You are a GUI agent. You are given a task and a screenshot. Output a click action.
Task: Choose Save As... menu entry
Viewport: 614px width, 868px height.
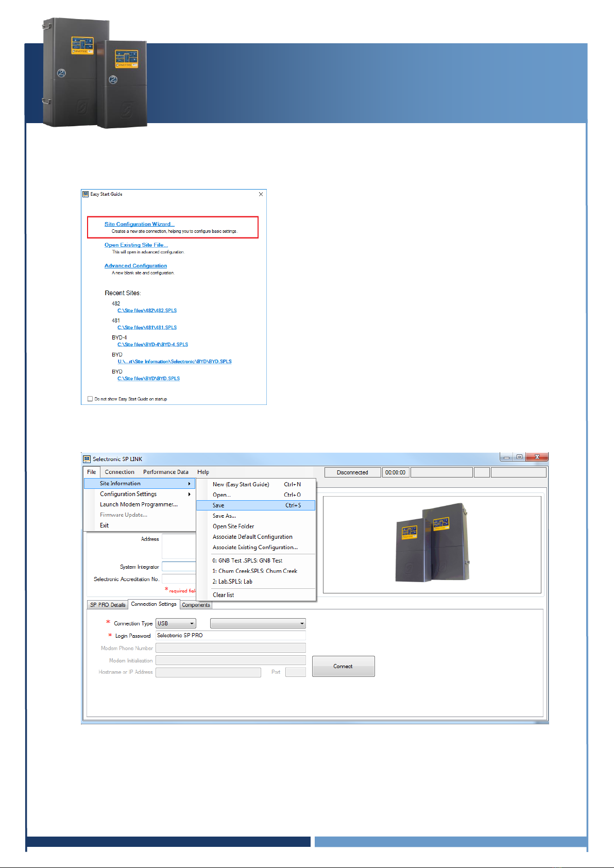point(256,516)
